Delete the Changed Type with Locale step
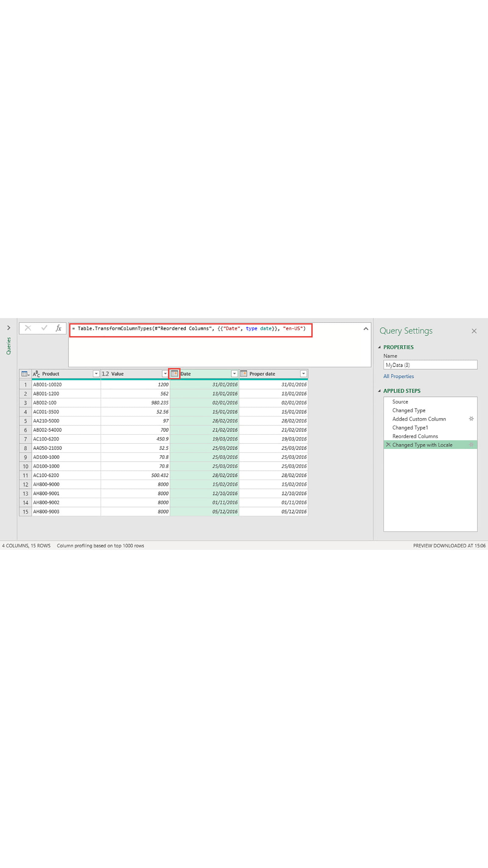This screenshot has width=488, height=868. click(388, 444)
